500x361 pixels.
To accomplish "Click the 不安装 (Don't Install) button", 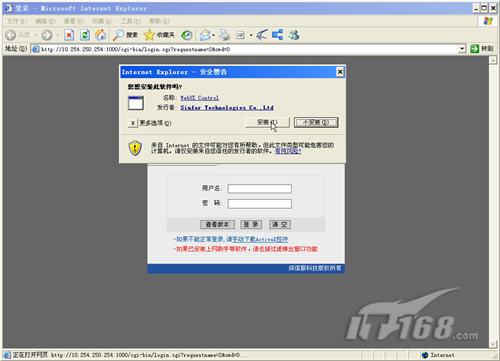I will (316, 122).
